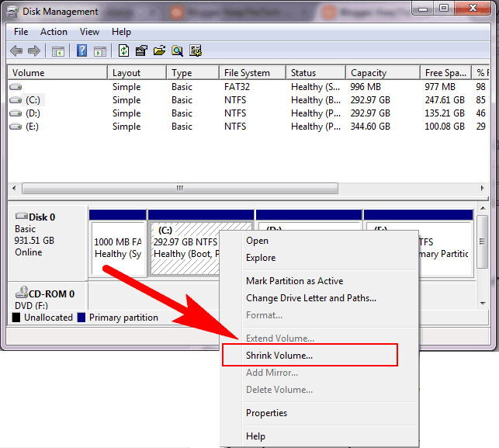Viewport: 499px width, 448px height.
Task: Sort by the Status column header
Action: [x=316, y=73]
